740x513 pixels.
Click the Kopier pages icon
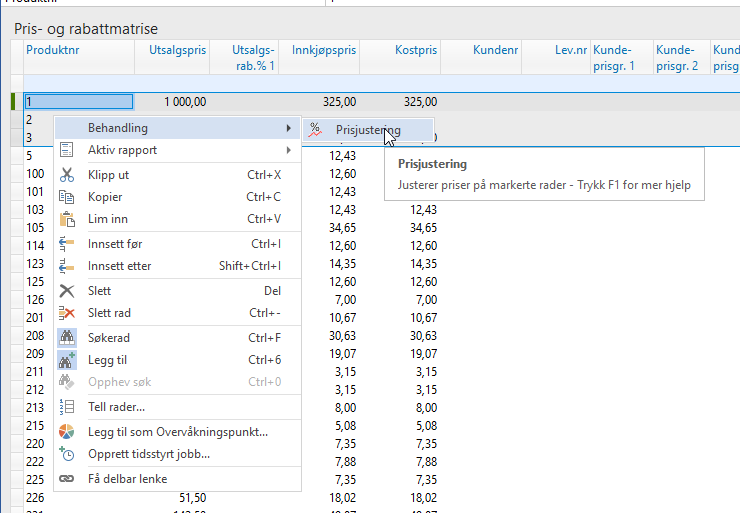point(67,196)
